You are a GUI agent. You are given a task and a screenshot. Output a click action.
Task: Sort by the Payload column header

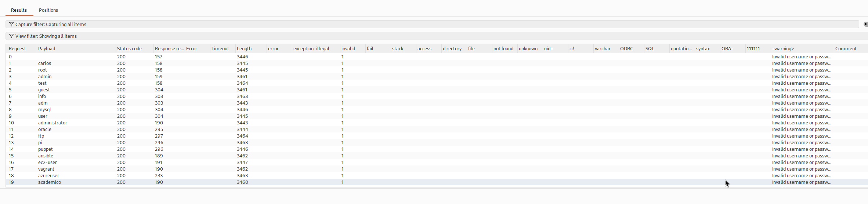tap(76, 48)
